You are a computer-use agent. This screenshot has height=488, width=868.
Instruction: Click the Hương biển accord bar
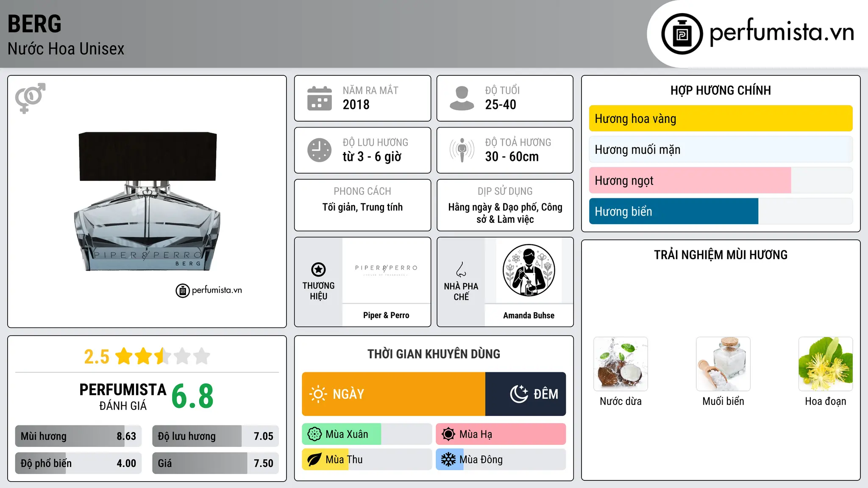[x=721, y=211]
